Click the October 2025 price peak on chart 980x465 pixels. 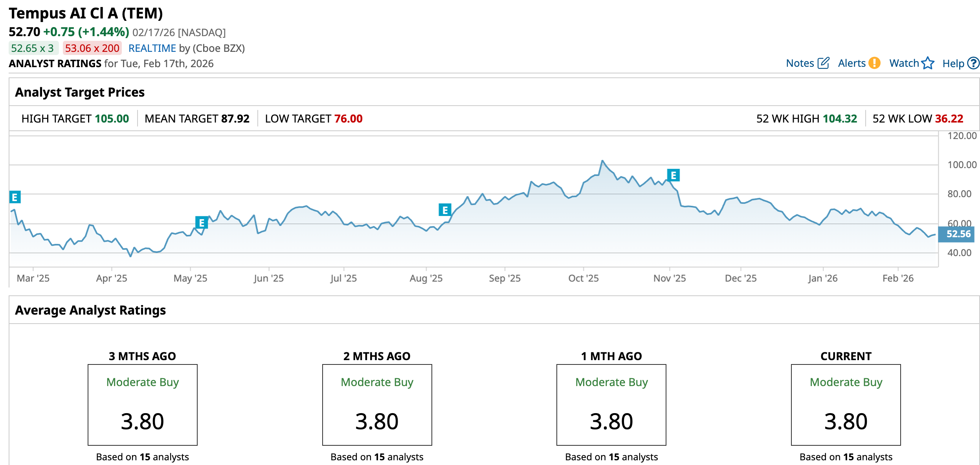pos(602,161)
